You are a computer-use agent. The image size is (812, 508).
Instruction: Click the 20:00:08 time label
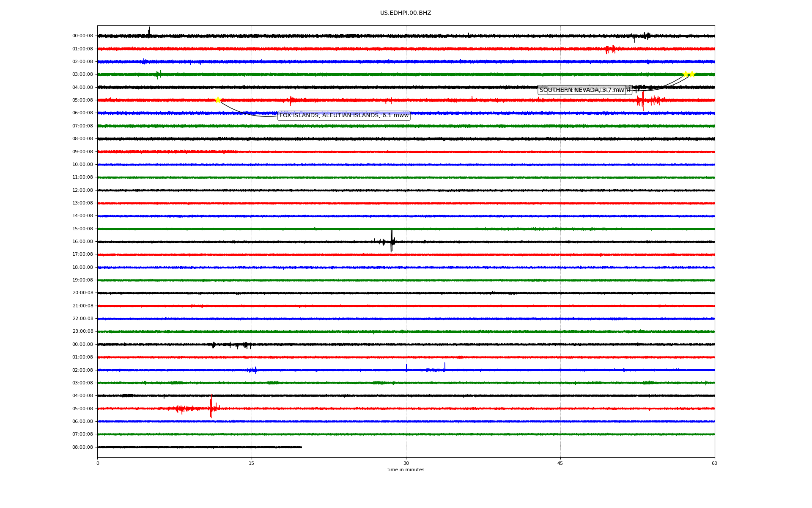(82, 293)
